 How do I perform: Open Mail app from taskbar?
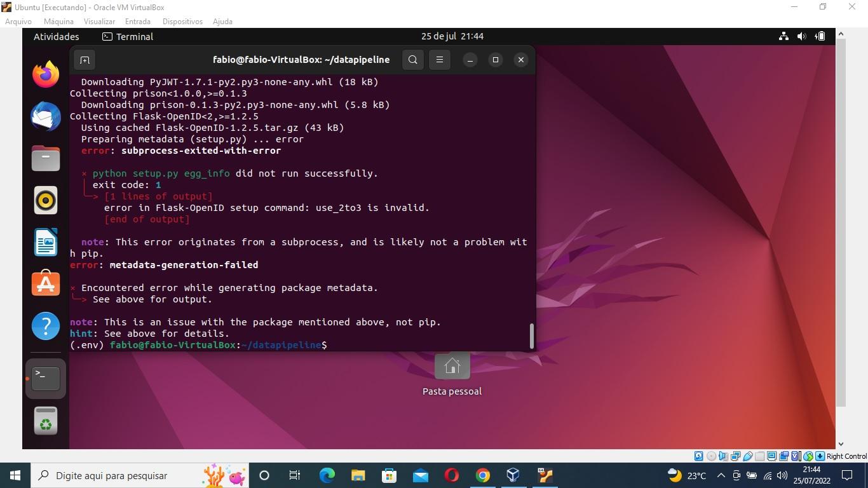coord(420,475)
